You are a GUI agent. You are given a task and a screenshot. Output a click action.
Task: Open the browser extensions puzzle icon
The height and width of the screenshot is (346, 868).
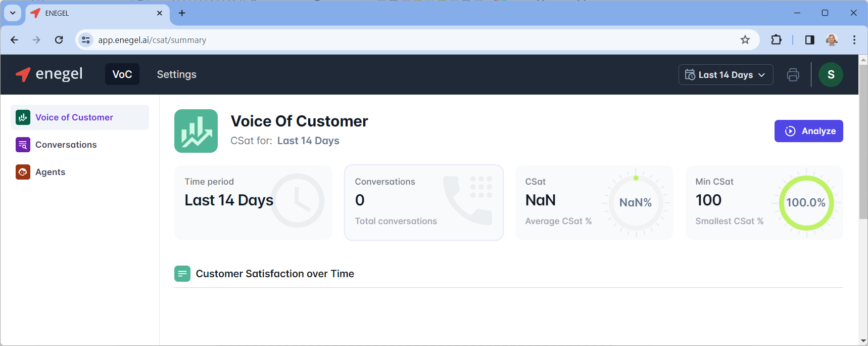pyautogui.click(x=777, y=40)
